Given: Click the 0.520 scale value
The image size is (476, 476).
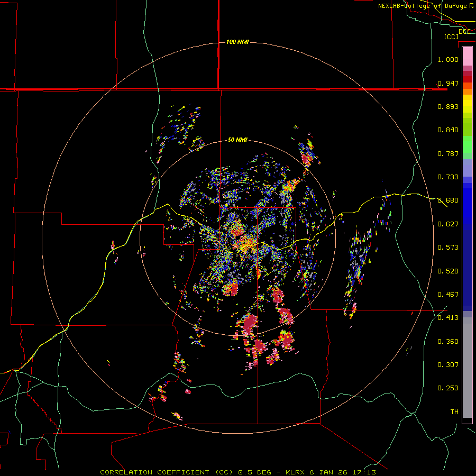Looking at the screenshot, I should [x=448, y=271].
